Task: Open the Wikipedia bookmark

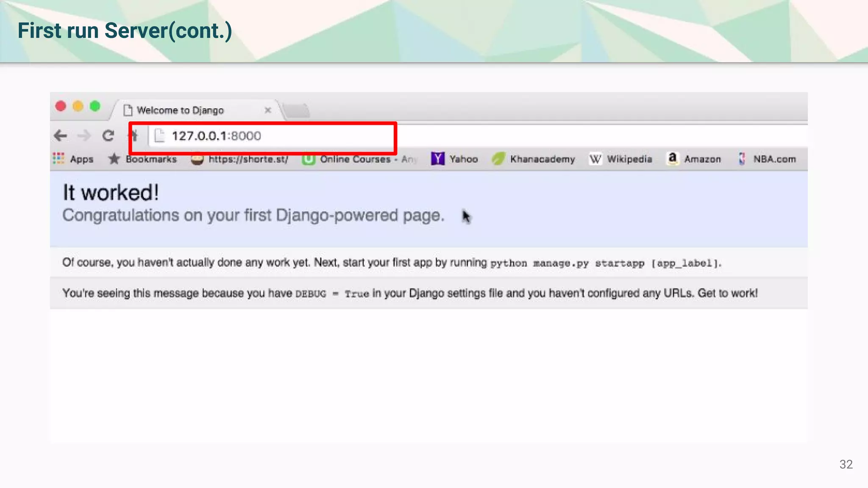Action: 629,159
